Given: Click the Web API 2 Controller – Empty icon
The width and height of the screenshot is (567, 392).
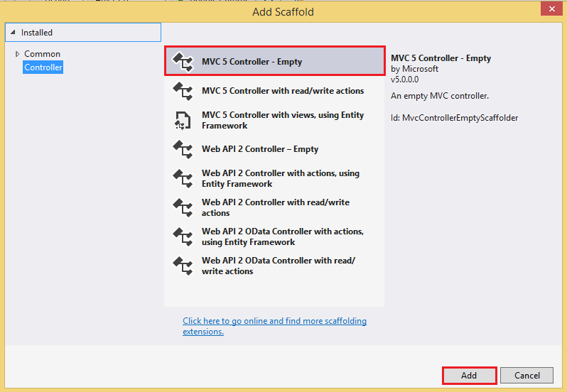Looking at the screenshot, I should point(183,149).
